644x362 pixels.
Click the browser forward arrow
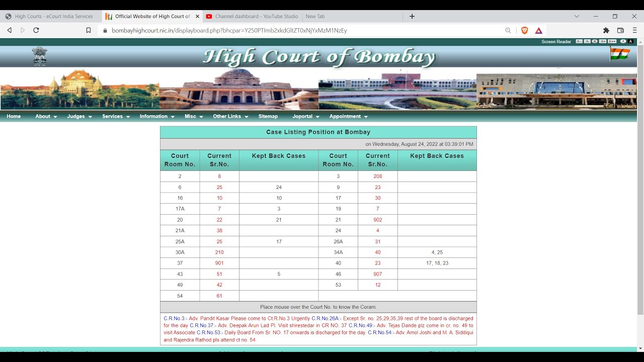[x=23, y=30]
